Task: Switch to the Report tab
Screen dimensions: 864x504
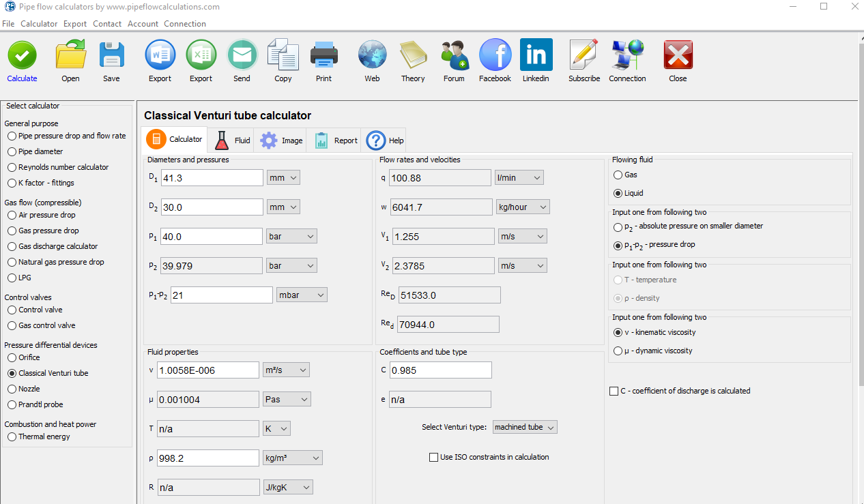Action: [x=336, y=140]
